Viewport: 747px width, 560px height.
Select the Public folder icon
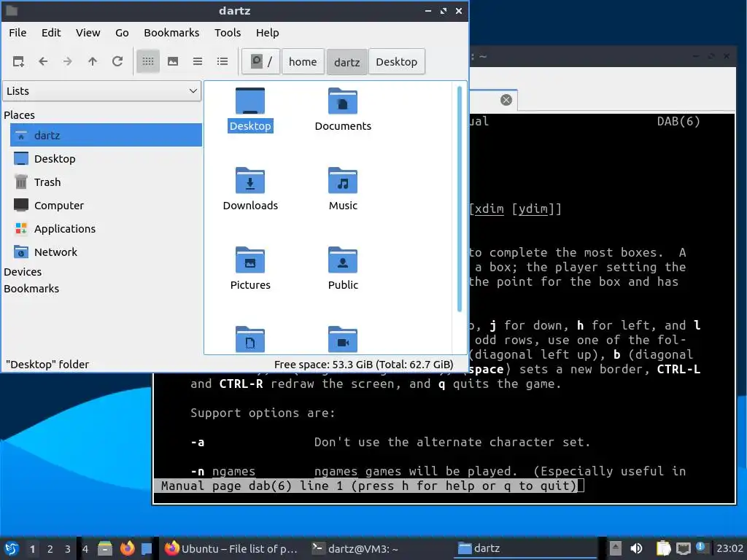pos(343,268)
